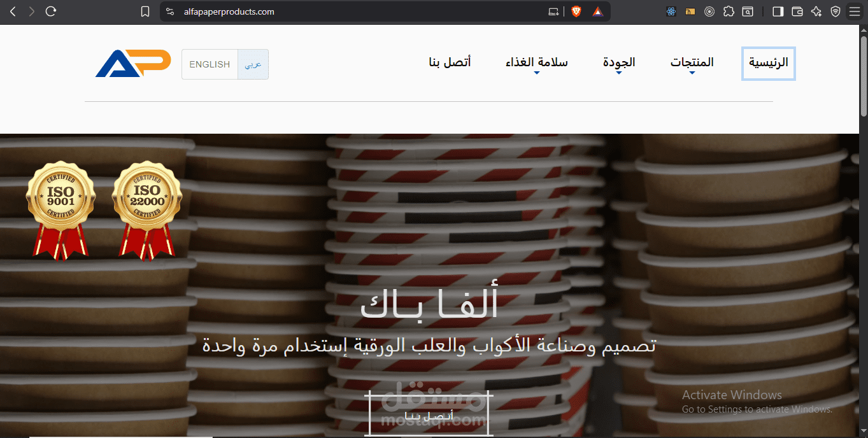
Task: Switch site language to عربي
Action: tap(253, 64)
